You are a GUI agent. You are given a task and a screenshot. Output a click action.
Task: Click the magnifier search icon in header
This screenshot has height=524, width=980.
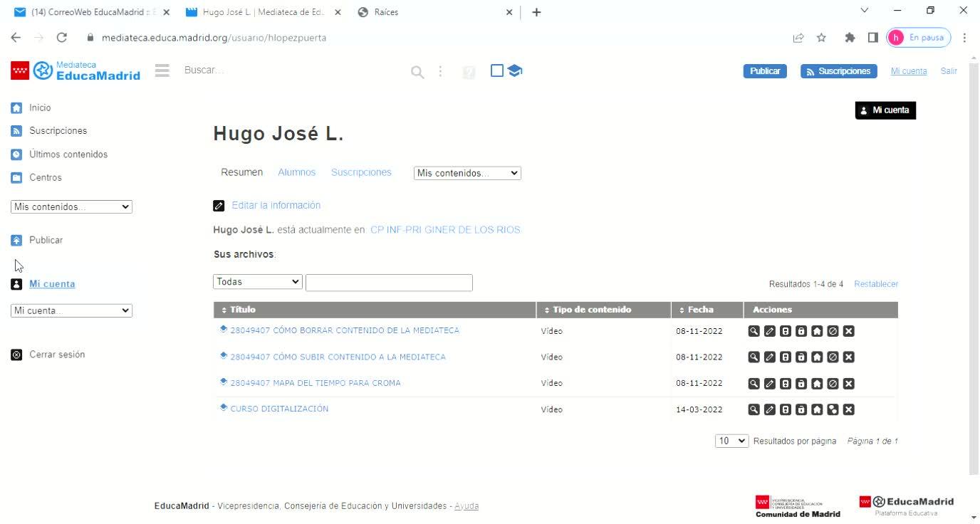(x=417, y=71)
